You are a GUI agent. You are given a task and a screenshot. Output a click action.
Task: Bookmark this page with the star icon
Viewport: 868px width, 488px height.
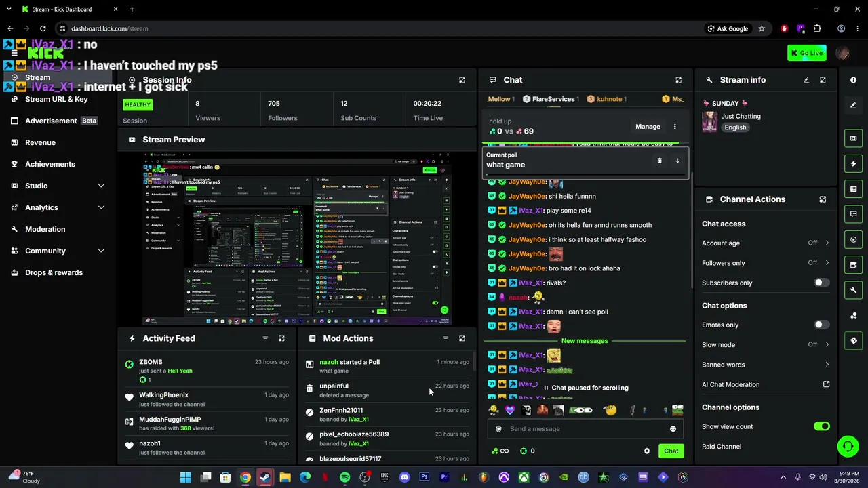pos(762,28)
